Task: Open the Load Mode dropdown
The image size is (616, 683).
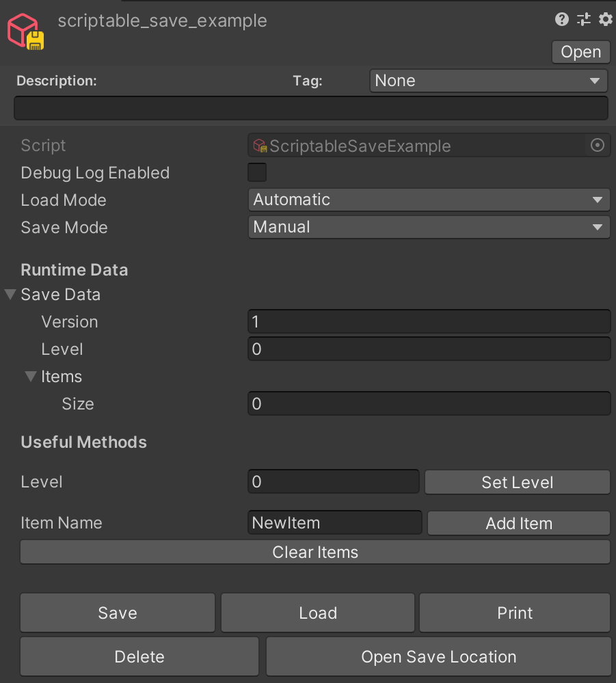Action: click(x=429, y=200)
